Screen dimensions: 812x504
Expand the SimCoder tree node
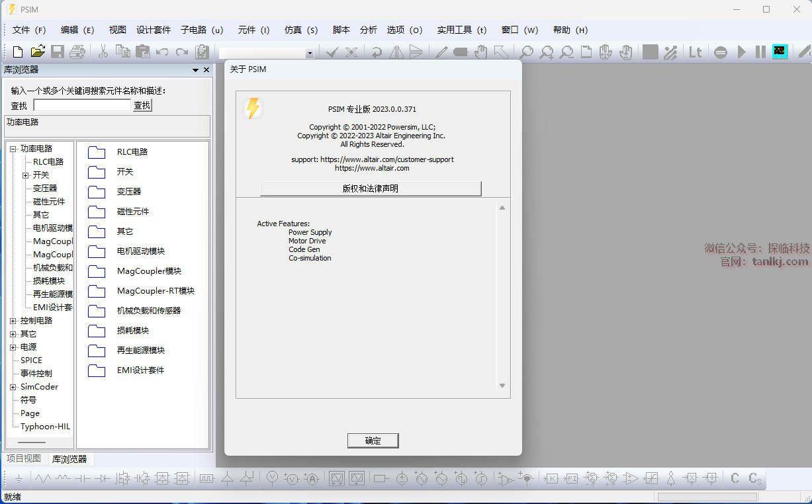point(13,387)
